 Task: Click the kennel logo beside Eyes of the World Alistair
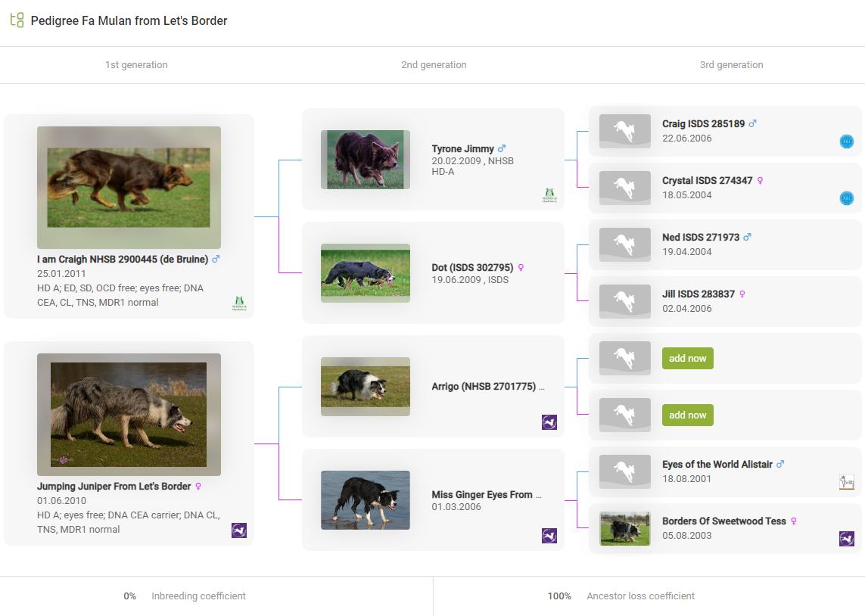(x=846, y=482)
